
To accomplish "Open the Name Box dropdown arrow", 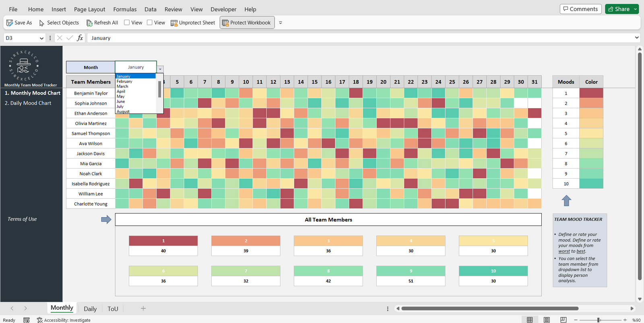I will coord(41,38).
